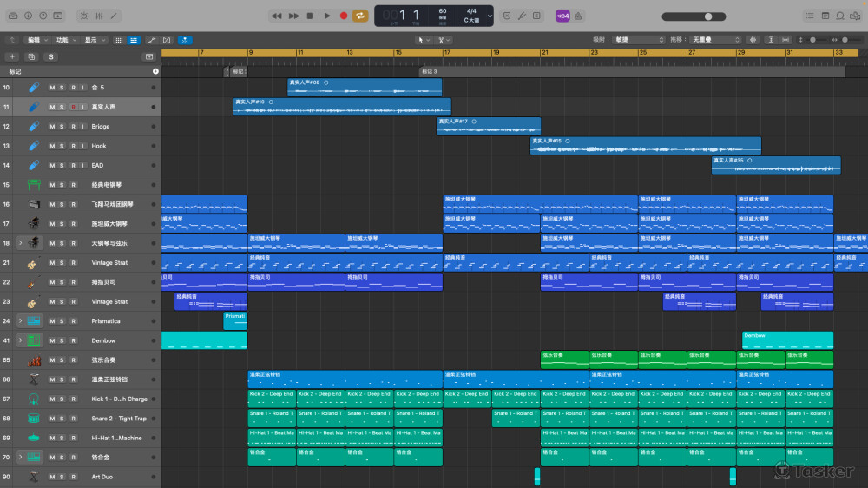Click bar 17 on the ruler
Screen dimensions: 868x488
pyautogui.click(x=446, y=53)
